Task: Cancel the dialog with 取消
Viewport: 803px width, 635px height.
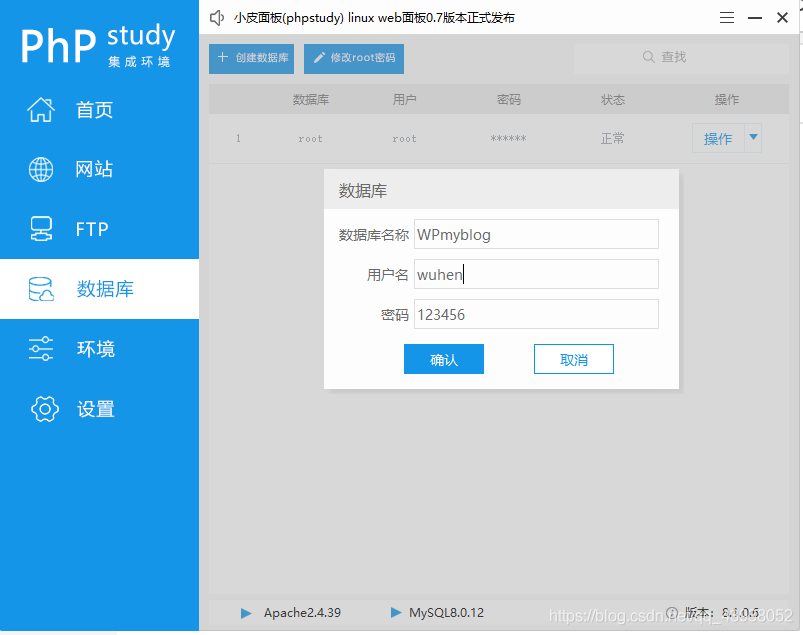Action: (574, 359)
